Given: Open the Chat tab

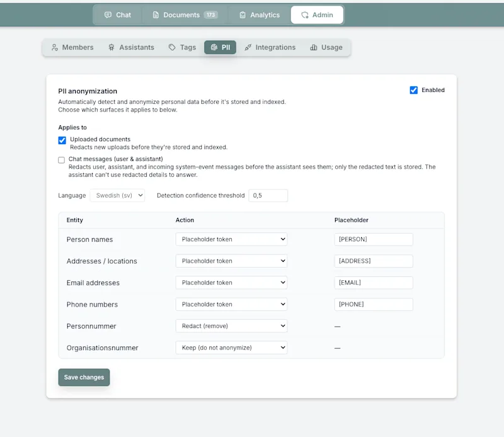Looking at the screenshot, I should point(118,14).
